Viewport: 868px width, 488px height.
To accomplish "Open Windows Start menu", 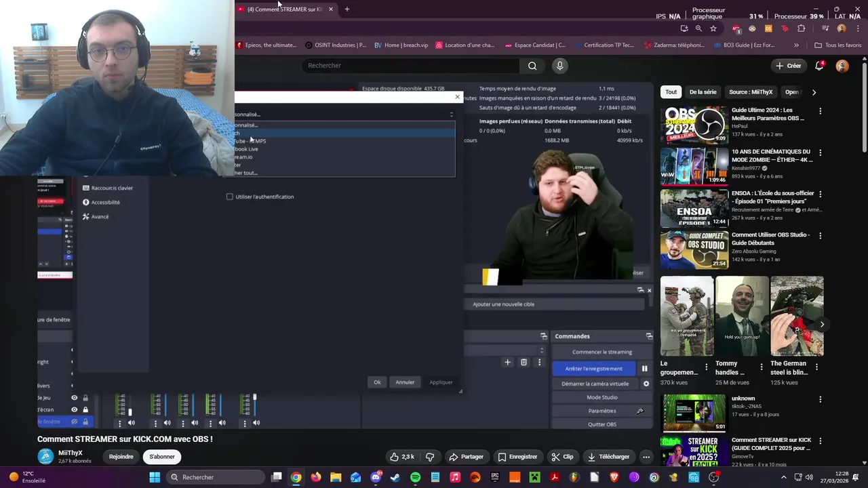I will click(x=155, y=477).
